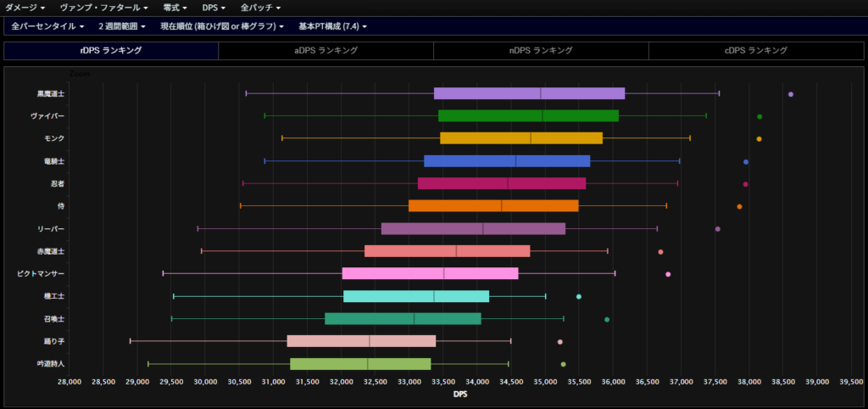This screenshot has height=409, width=868.
Task: Click the 黒魔道士 outlier dot at far right
Action: [x=791, y=94]
